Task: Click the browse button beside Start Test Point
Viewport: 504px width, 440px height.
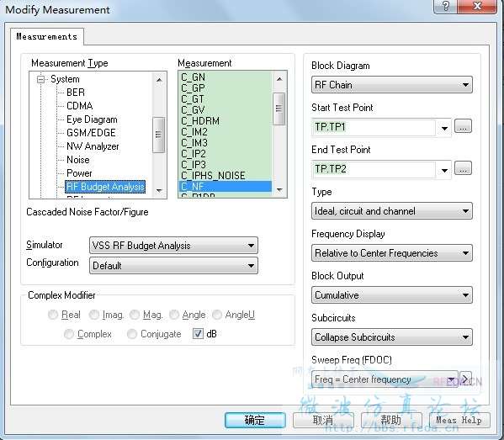Action: (463, 126)
